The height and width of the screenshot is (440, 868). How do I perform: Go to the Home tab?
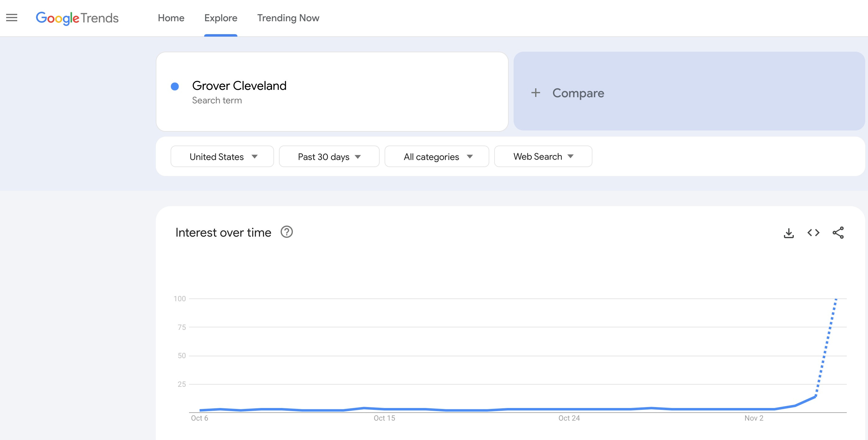click(x=171, y=18)
